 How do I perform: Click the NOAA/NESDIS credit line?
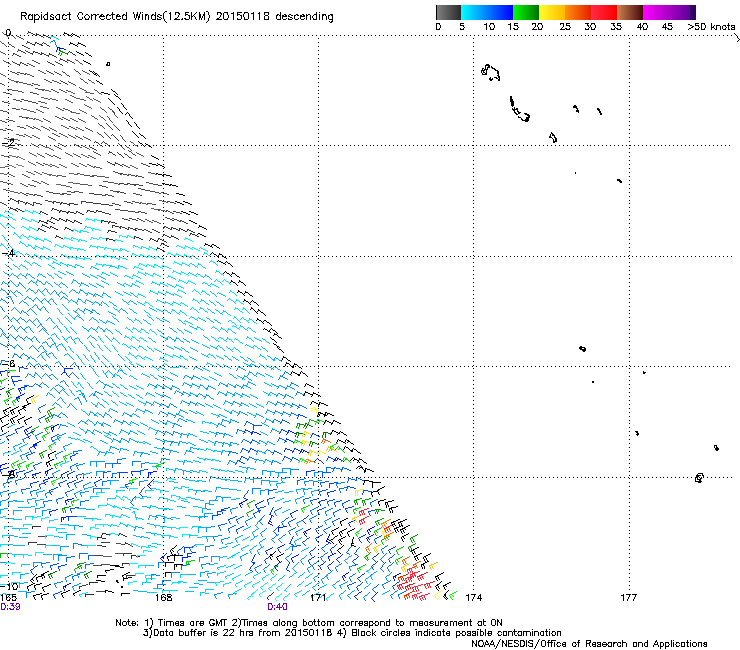[589, 644]
